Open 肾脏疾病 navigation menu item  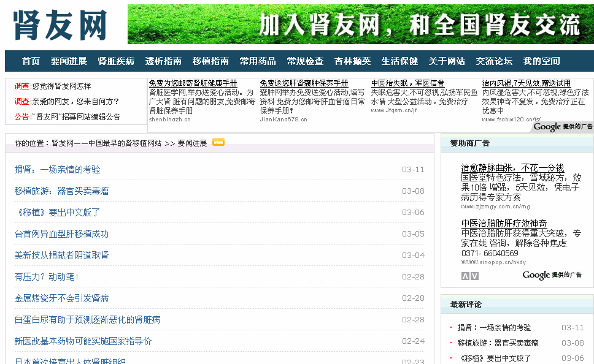116,61
